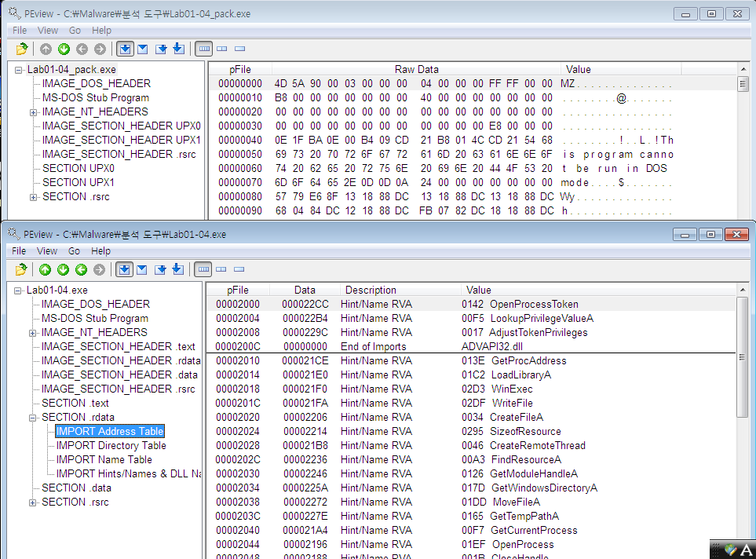Open the Help menu in Lab01-04.exe window
Image resolution: width=756 pixels, height=559 pixels.
tap(100, 250)
